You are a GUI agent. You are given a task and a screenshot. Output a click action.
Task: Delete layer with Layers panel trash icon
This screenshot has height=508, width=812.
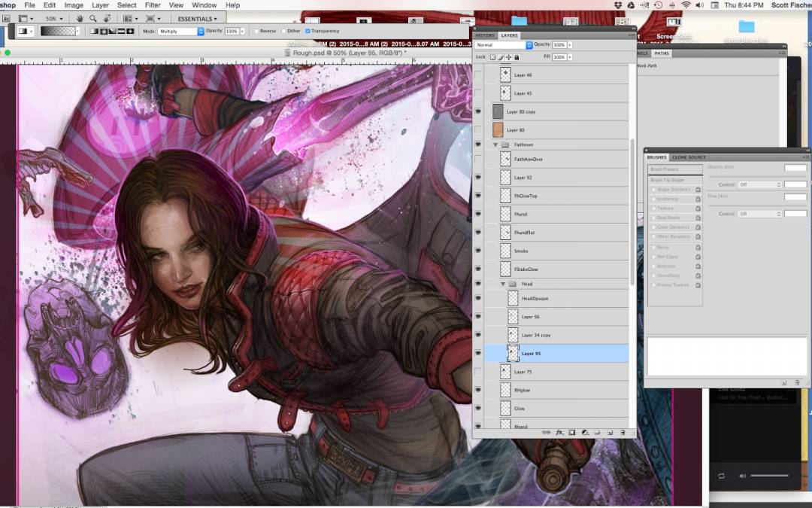[623, 432]
